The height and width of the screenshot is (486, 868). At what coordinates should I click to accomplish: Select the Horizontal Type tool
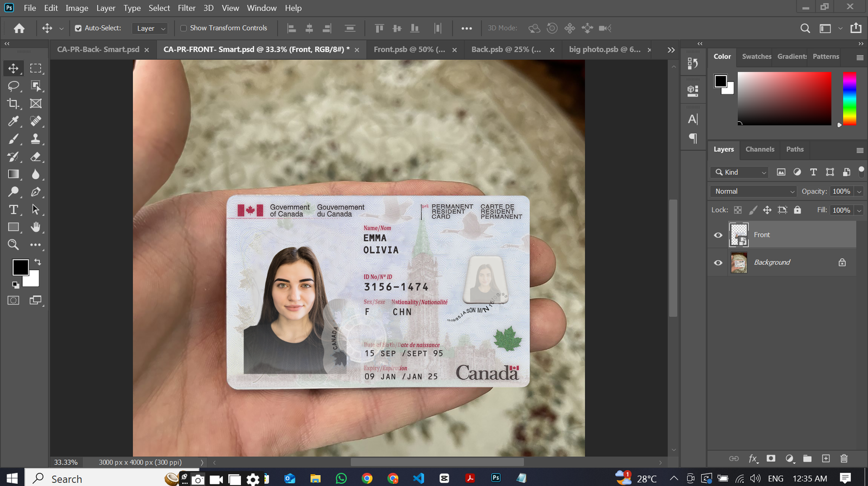[14, 210]
